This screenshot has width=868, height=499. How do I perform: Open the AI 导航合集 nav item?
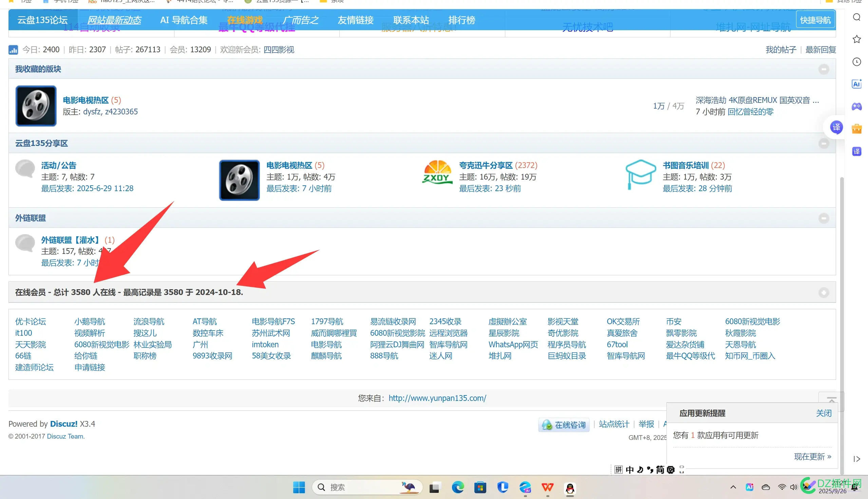184,20
